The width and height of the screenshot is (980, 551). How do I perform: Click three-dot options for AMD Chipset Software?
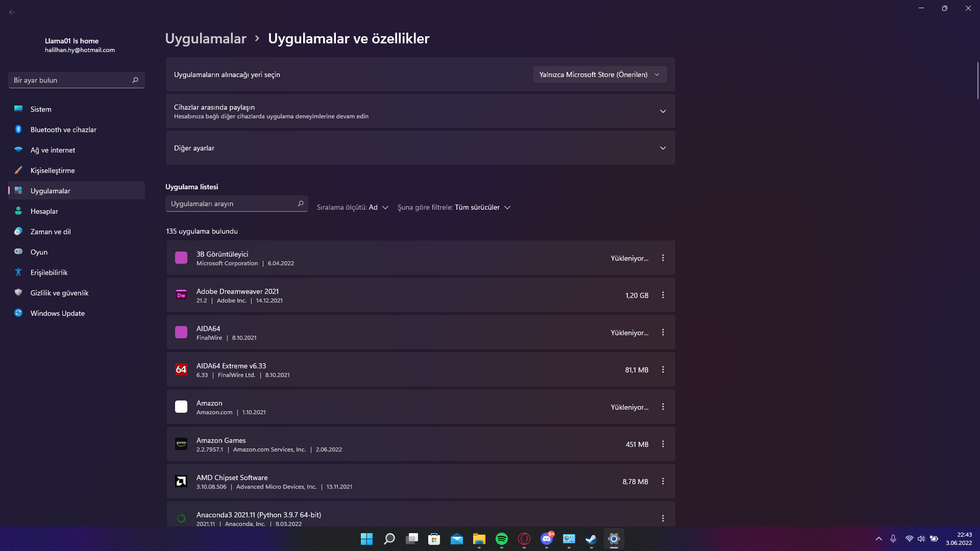pyautogui.click(x=663, y=481)
